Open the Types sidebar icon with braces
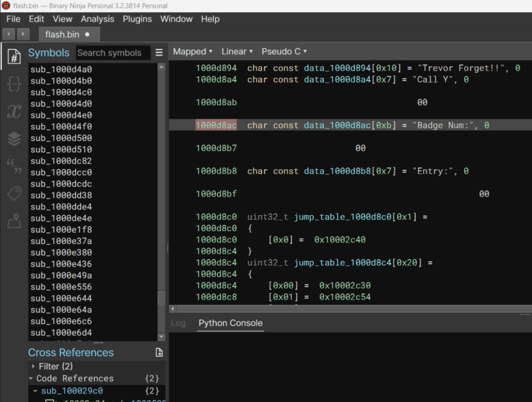Viewport: 532px width, 402px height. coord(14,83)
